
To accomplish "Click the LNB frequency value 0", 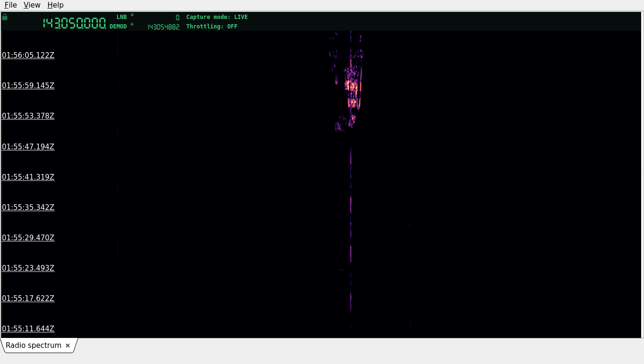I will pos(178,18).
